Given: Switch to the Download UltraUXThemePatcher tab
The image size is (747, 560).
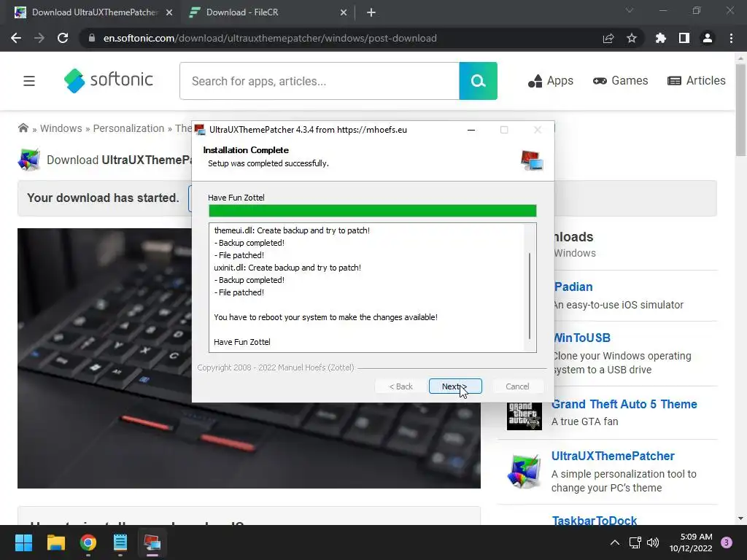Looking at the screenshot, I should (x=94, y=12).
